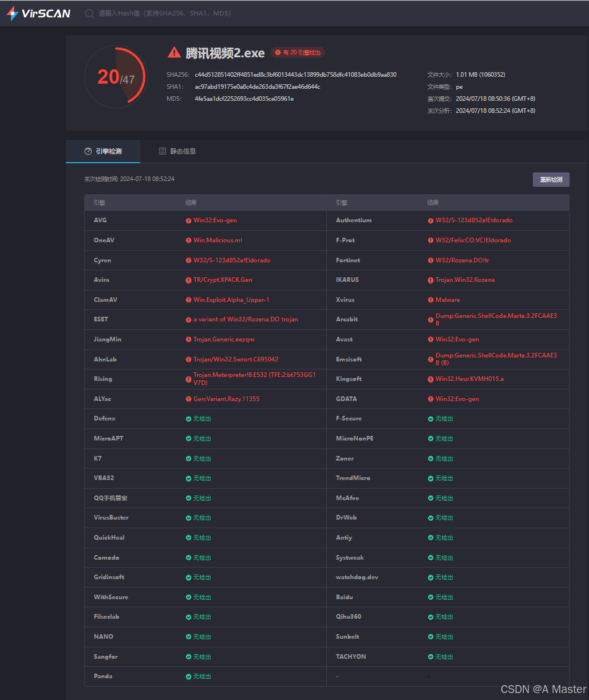The image size is (589, 700).
Task: Click the red alert icon for AVG
Action: pos(188,221)
